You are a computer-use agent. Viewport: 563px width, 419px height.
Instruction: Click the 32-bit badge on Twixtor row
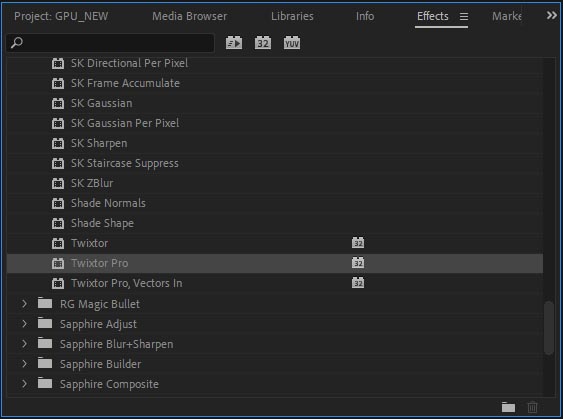(x=358, y=243)
